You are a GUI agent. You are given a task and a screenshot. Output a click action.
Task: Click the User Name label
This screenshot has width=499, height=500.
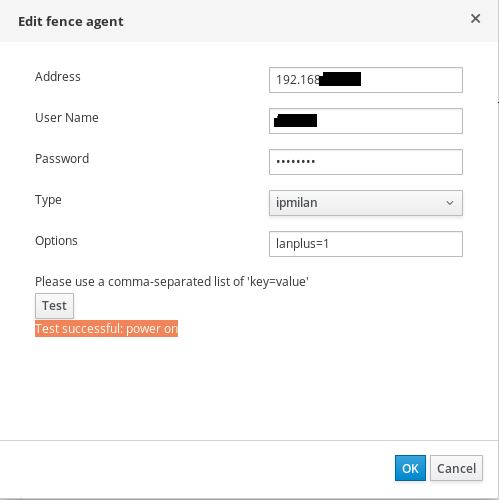point(67,118)
